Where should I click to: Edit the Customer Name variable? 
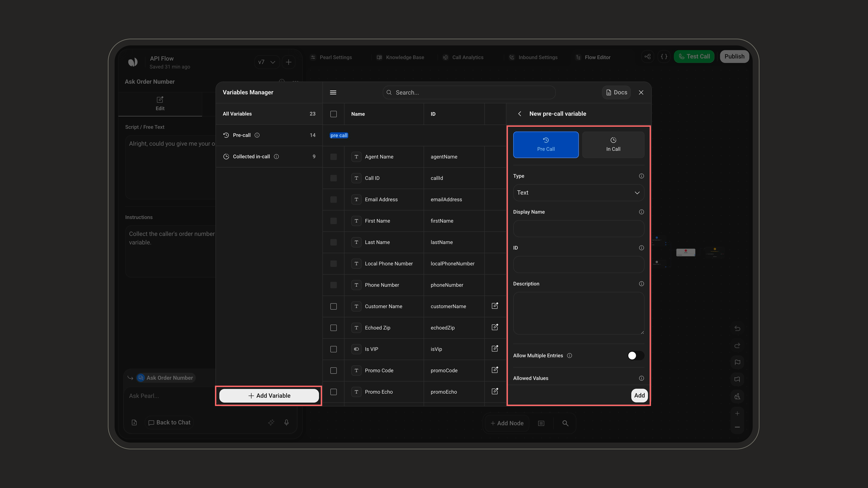495,306
